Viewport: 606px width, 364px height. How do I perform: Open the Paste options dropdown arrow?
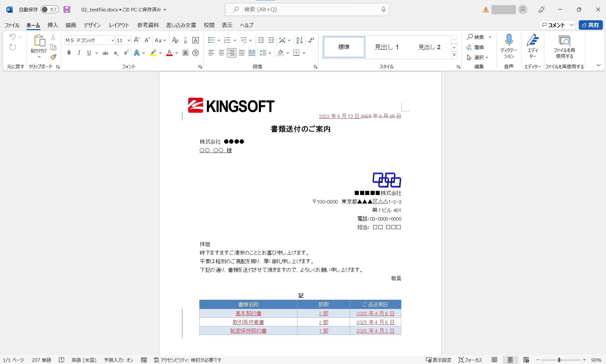pos(39,57)
